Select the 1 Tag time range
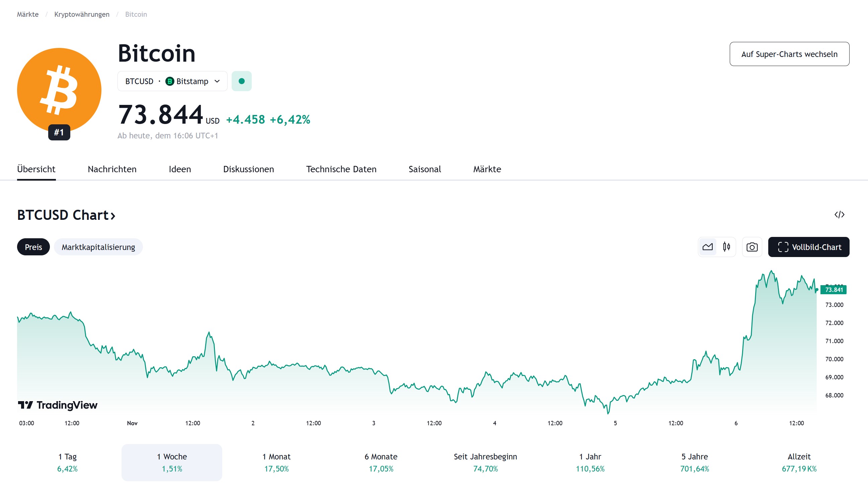 68,462
